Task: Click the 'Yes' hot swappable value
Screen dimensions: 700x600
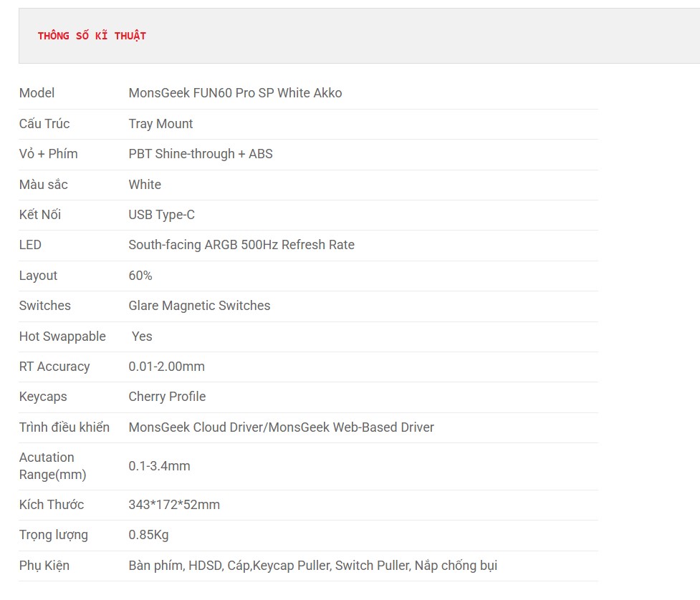Action: [142, 337]
